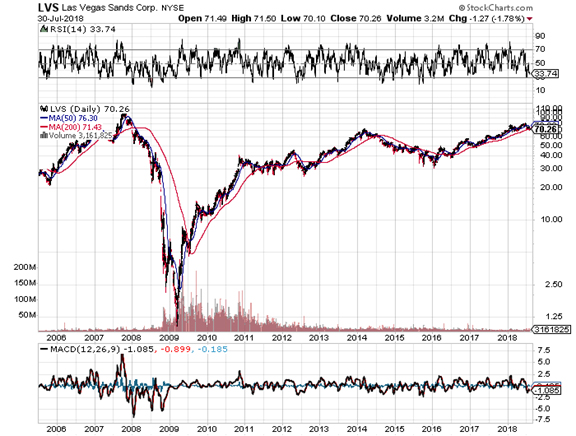Select the red MA(200) line marker
The width and height of the screenshot is (576, 436).
[44, 127]
